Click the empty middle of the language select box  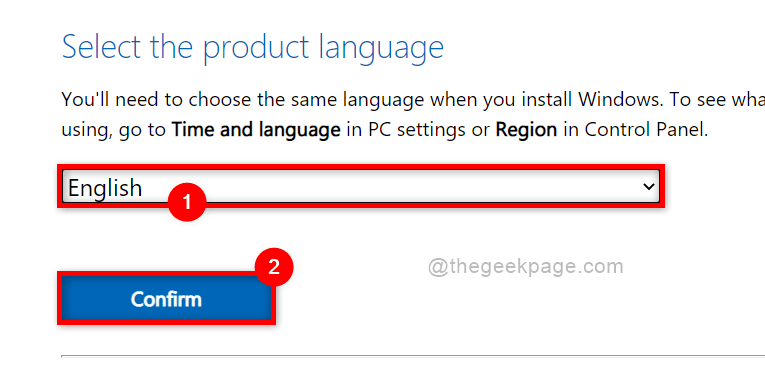[390, 187]
